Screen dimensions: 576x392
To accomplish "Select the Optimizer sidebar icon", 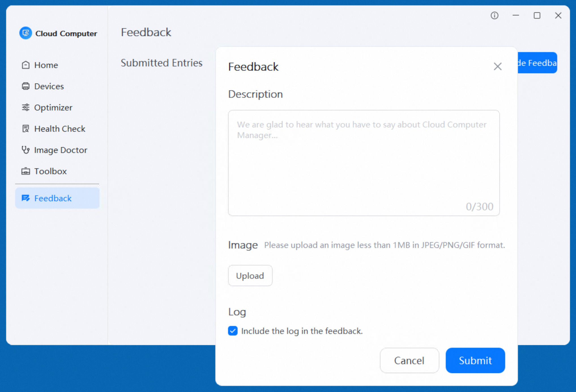I will click(x=25, y=107).
